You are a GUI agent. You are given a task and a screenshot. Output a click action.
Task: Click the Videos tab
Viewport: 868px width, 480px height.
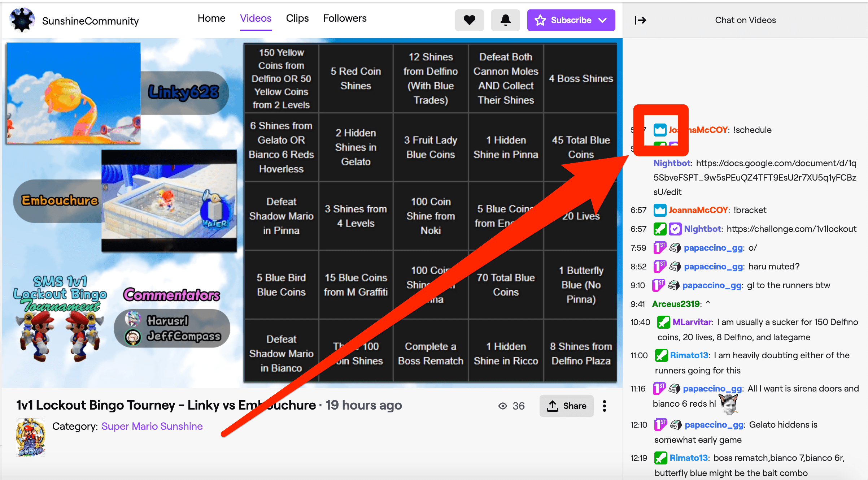click(x=256, y=18)
